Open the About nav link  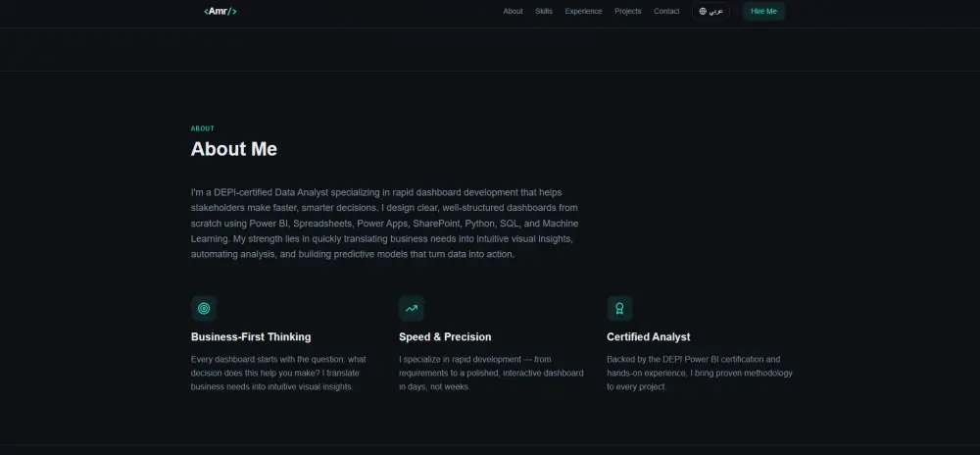pos(513,11)
